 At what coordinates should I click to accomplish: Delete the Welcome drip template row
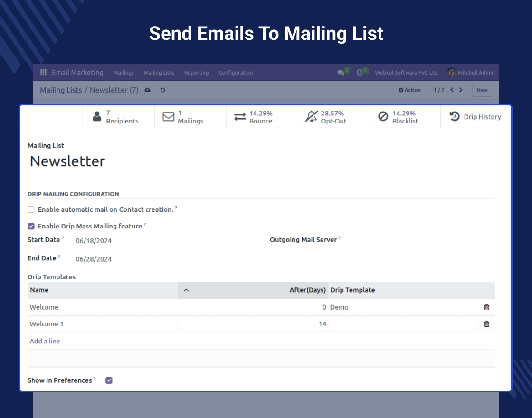pyautogui.click(x=486, y=307)
